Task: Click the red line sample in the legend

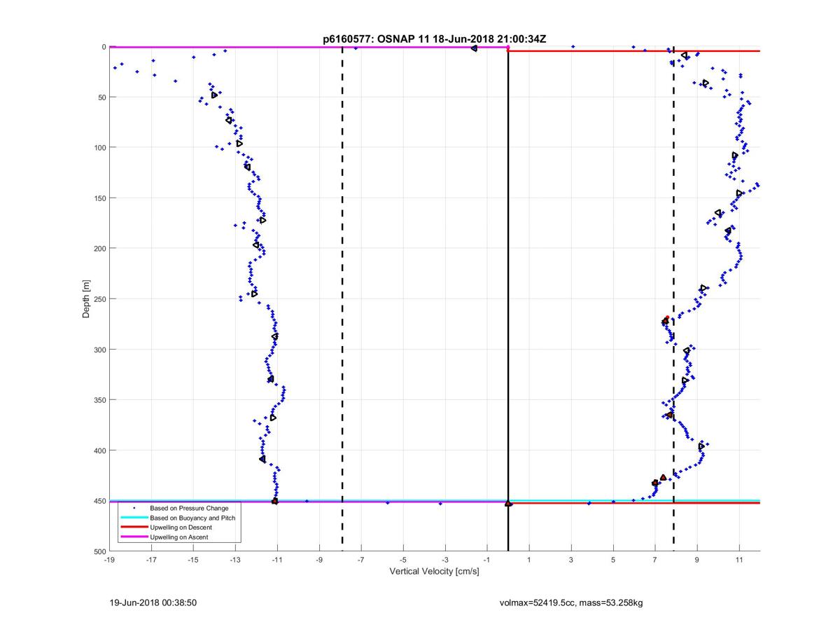Action: [134, 527]
